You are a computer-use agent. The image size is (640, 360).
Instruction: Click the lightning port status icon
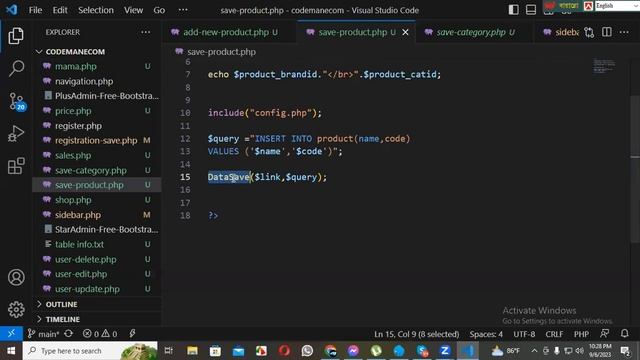click(x=133, y=333)
